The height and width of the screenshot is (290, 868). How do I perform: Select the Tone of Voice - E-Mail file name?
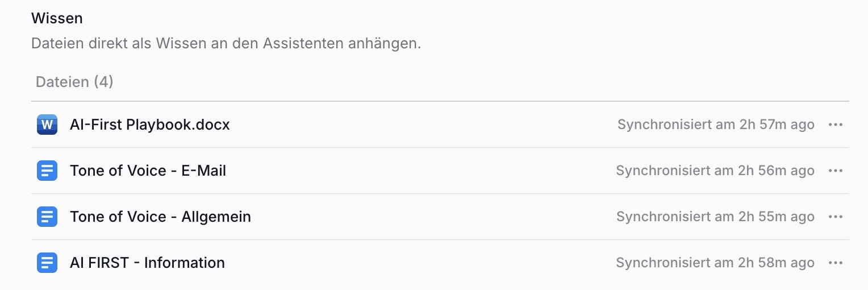click(148, 171)
